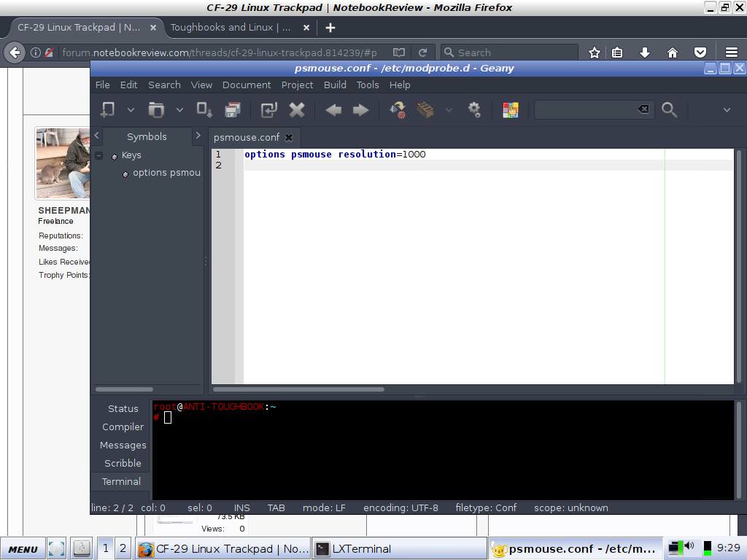Open a new Firefox tab with plus

point(330,28)
